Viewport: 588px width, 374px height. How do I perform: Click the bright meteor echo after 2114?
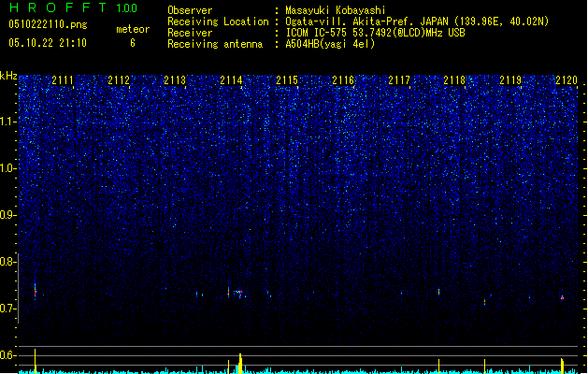(239, 292)
